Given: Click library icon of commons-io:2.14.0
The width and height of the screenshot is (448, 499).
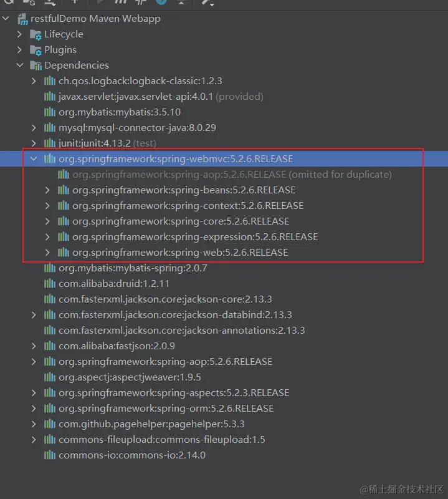Looking at the screenshot, I should [50, 455].
